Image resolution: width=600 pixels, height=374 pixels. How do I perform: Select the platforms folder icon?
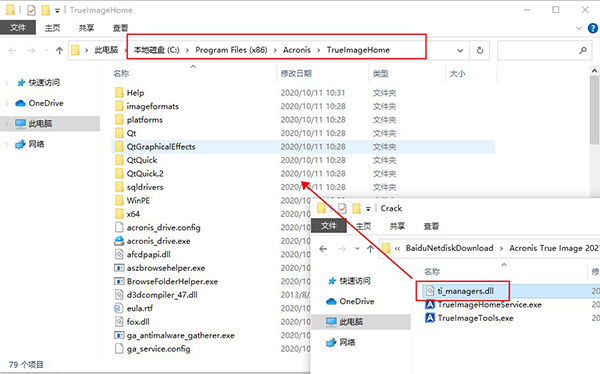point(119,119)
